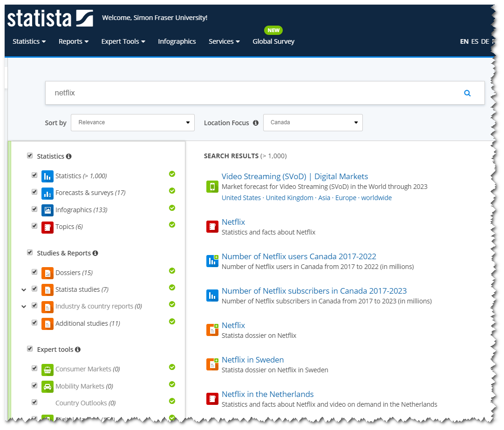Image resolution: width=504 pixels, height=430 pixels.
Task: Toggle the Consumer Markets checkbox
Action: (34, 368)
